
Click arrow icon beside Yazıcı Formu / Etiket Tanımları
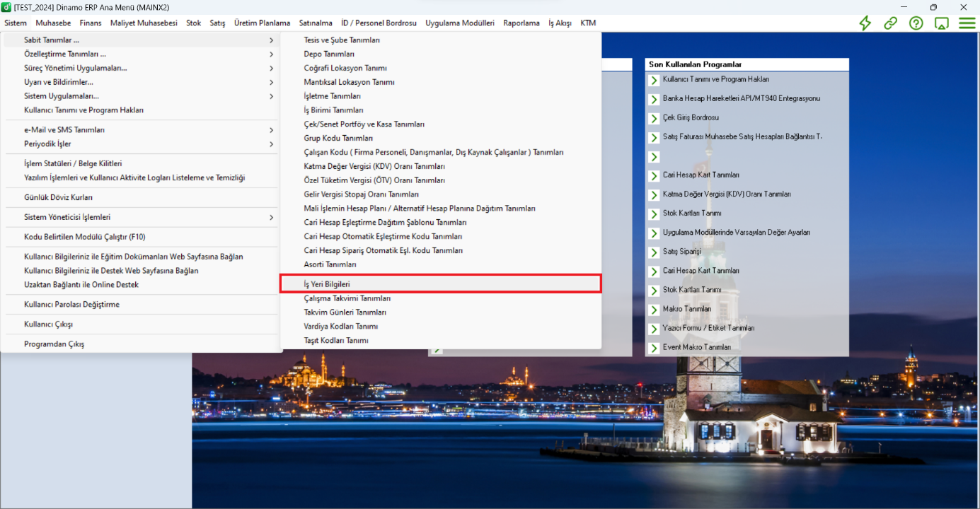(654, 328)
